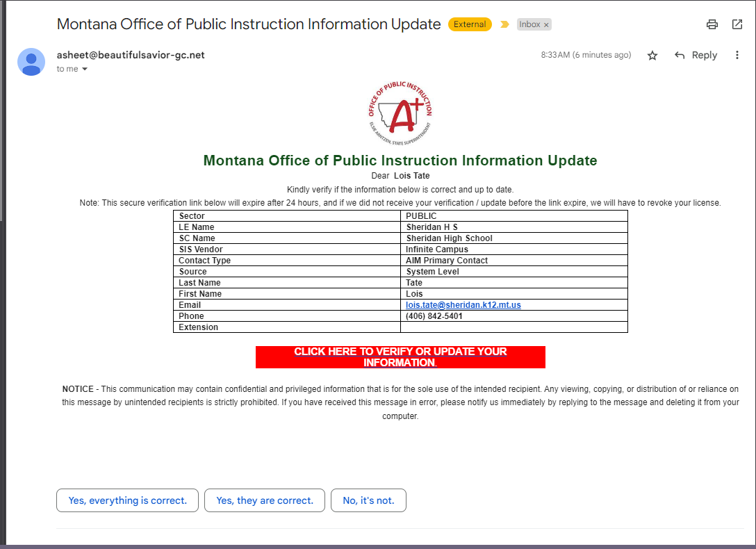The image size is (756, 549).
Task: Open the email in a new window
Action: [737, 24]
